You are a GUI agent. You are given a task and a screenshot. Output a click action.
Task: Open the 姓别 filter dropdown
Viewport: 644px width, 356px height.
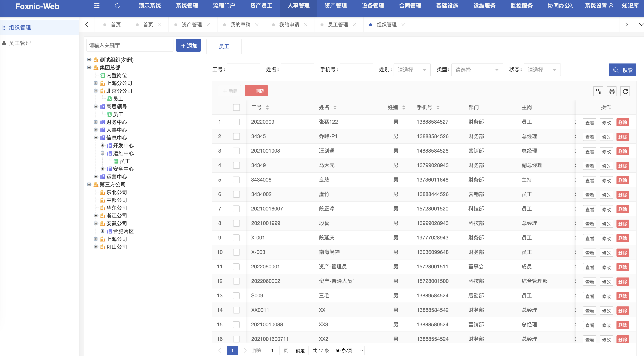[412, 70]
